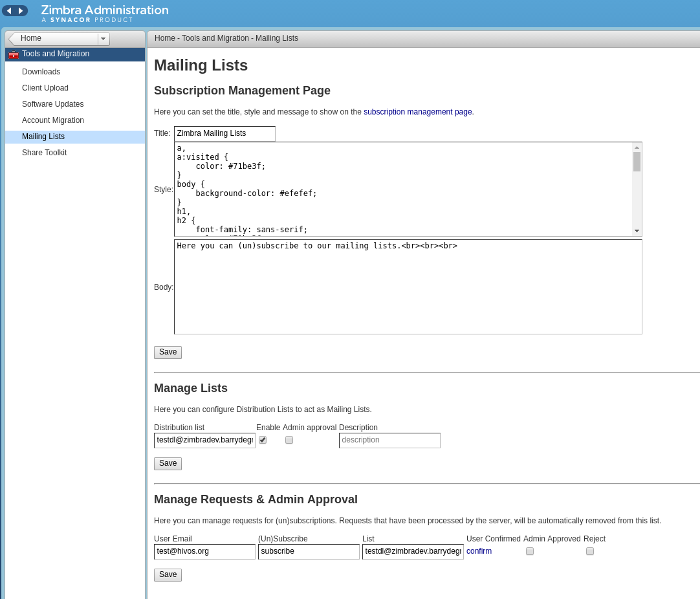Follow the subscription management page link

click(x=417, y=112)
